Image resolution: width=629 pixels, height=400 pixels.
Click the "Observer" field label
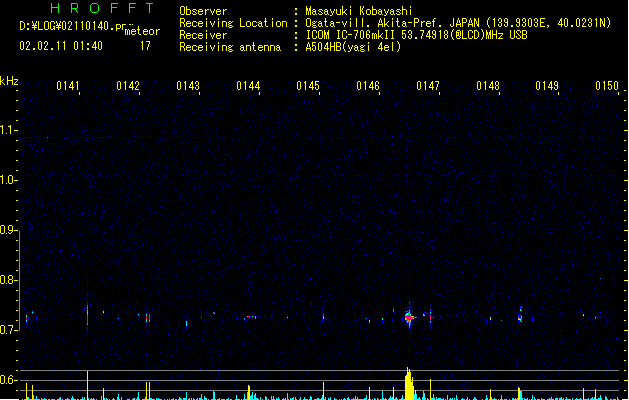click(x=203, y=11)
